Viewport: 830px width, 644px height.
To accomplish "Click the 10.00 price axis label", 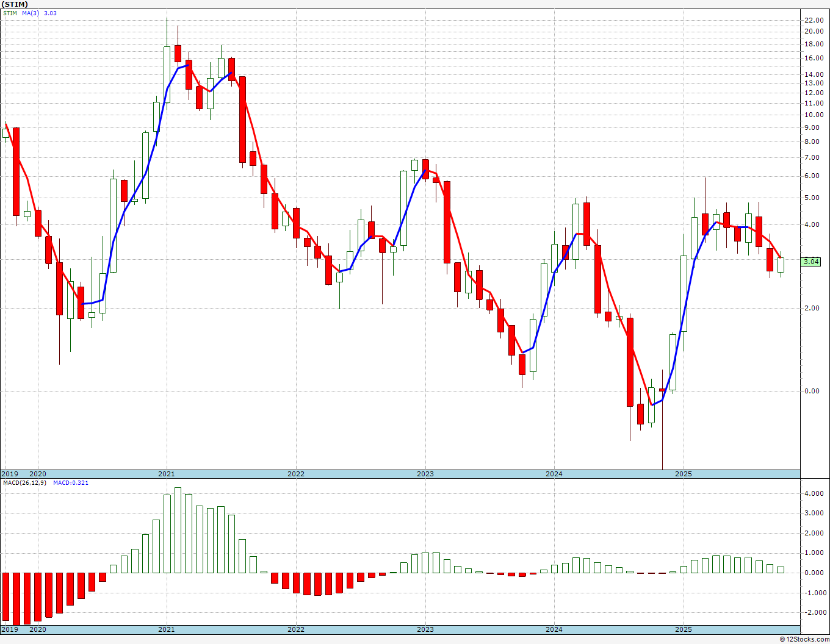I will (x=814, y=115).
